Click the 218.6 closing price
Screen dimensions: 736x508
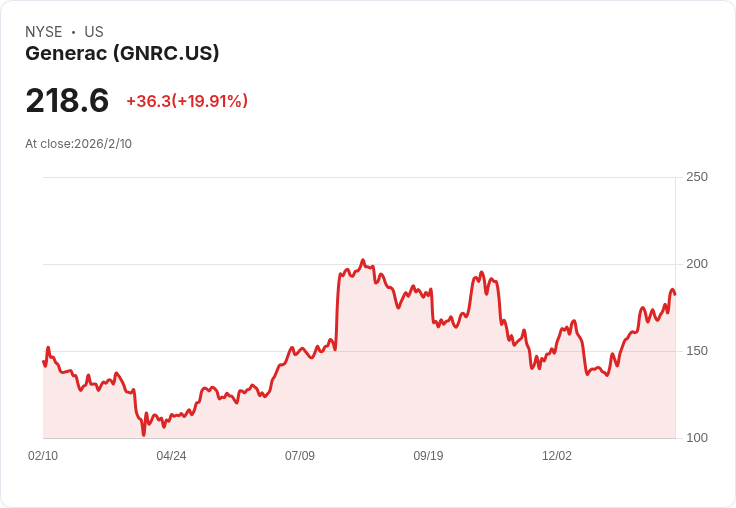[67, 101]
